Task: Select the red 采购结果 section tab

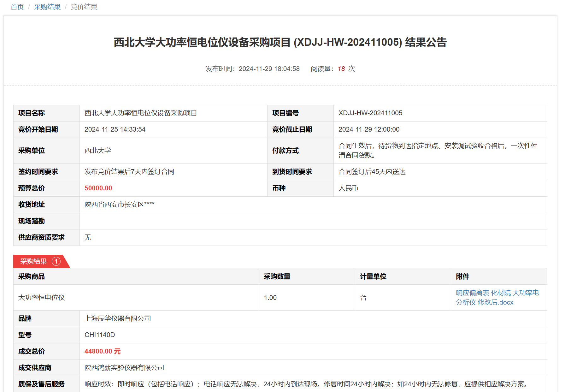Action: (34, 261)
